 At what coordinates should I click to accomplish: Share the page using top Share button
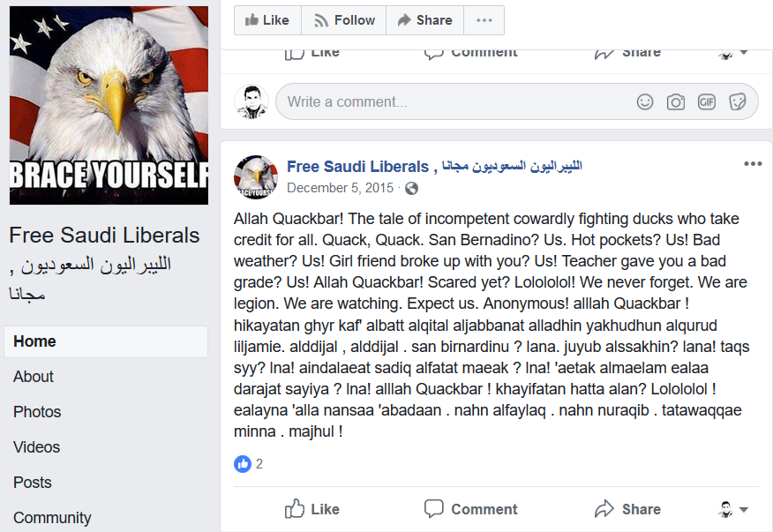(424, 20)
